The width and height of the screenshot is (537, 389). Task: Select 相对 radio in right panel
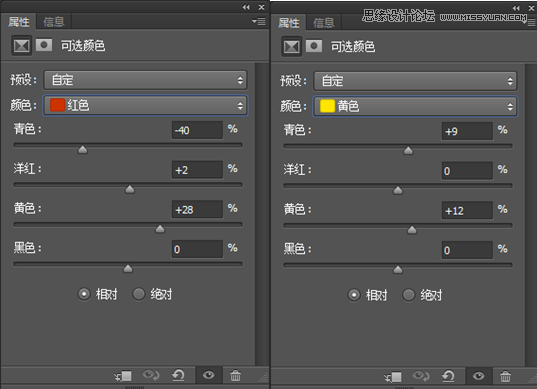(x=354, y=295)
